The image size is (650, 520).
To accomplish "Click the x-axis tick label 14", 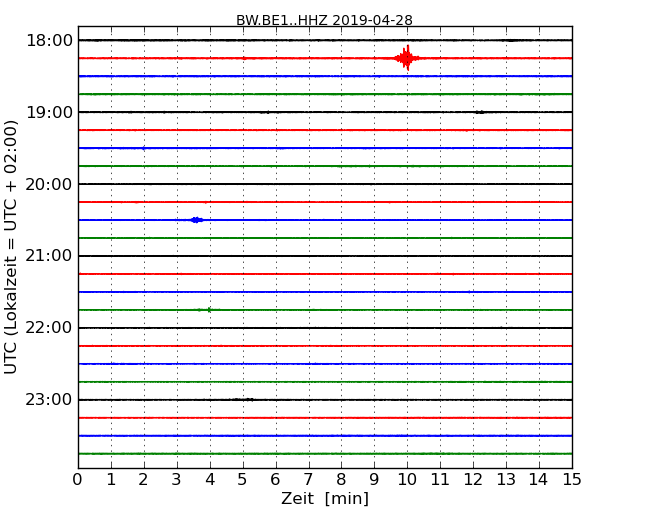I will 539,480.
